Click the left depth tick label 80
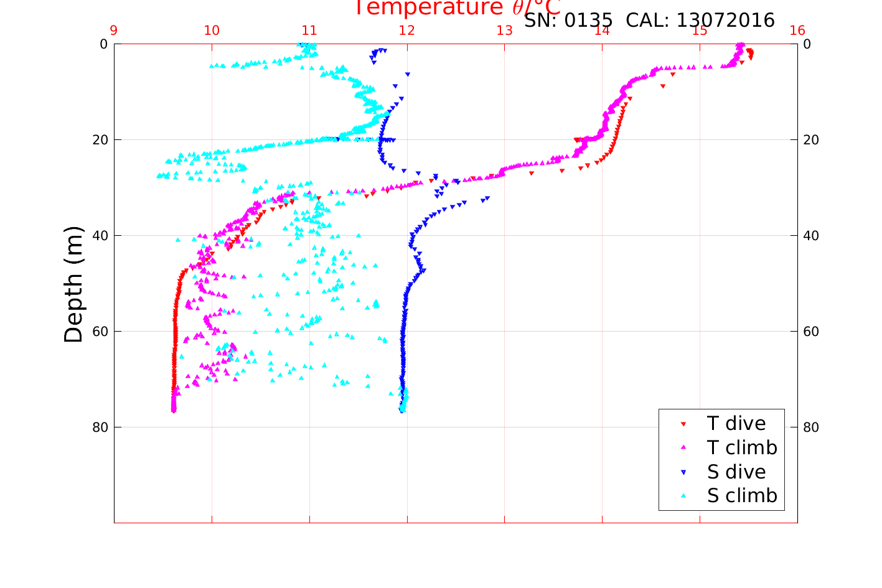This screenshot has height=588, width=882. click(x=100, y=427)
